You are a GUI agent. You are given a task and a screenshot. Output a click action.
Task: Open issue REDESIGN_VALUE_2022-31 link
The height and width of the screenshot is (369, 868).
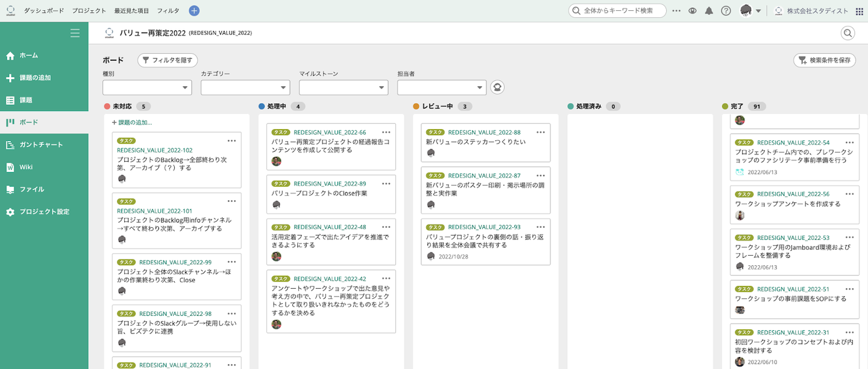pos(793,332)
